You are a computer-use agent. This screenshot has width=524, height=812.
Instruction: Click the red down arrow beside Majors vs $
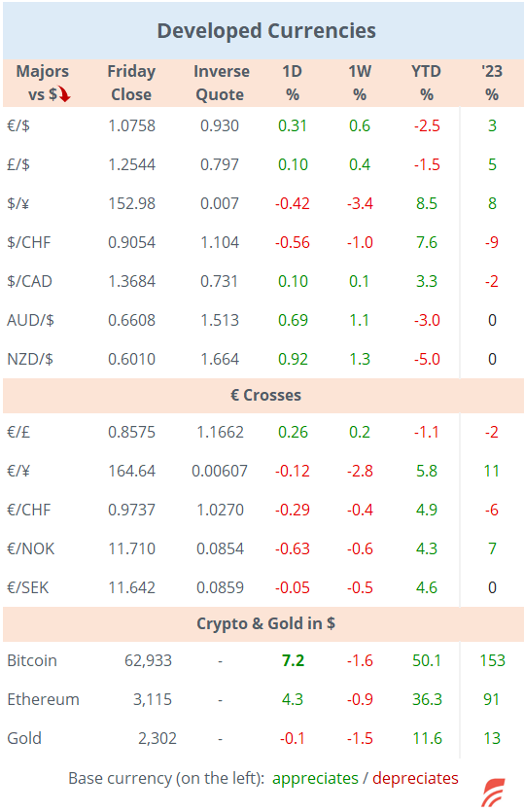pos(64,94)
